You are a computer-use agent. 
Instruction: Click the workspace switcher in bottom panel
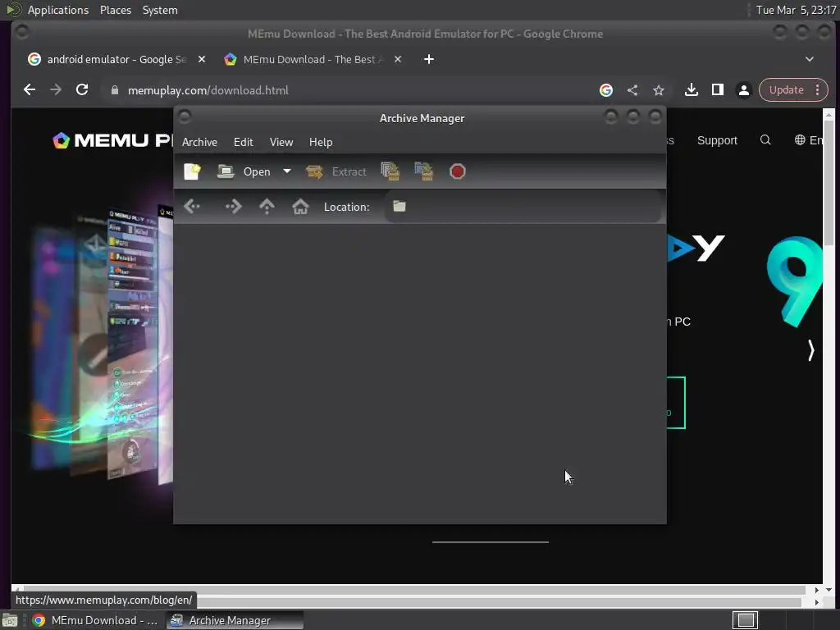coord(745,620)
